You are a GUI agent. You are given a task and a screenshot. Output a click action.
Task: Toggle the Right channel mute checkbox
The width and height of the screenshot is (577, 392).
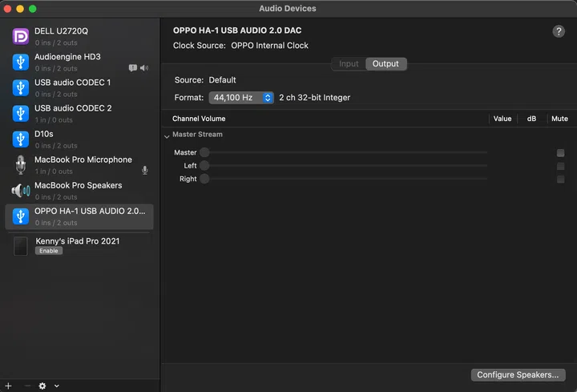[560, 180]
